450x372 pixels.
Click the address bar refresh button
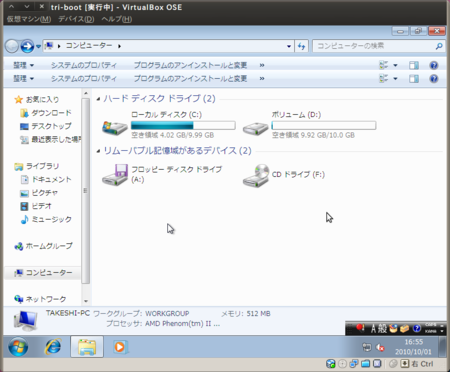coord(302,46)
